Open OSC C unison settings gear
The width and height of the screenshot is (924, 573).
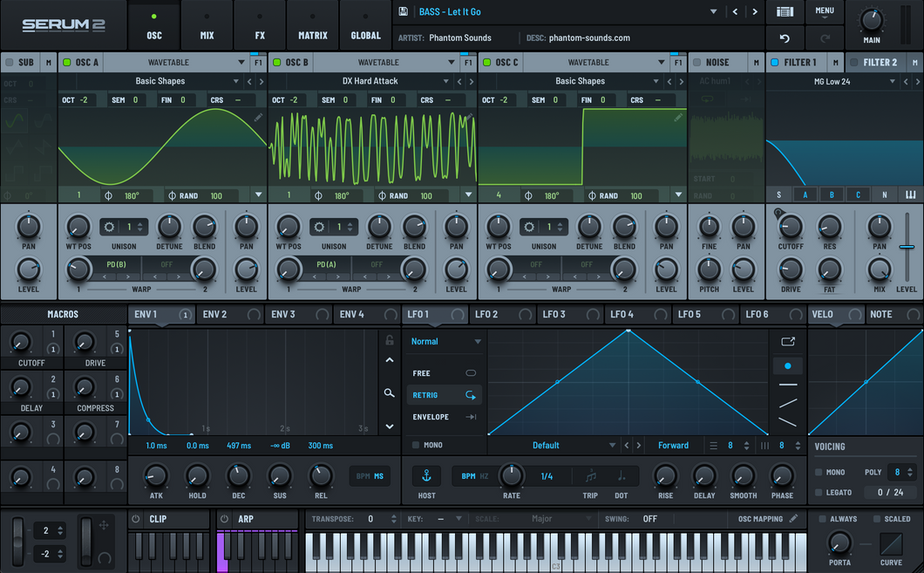pos(529,227)
